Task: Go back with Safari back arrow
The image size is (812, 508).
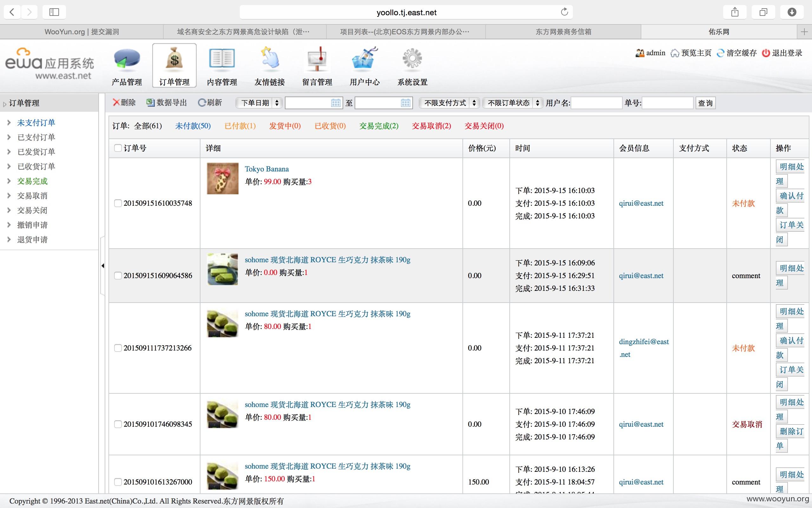Action: pyautogui.click(x=12, y=12)
